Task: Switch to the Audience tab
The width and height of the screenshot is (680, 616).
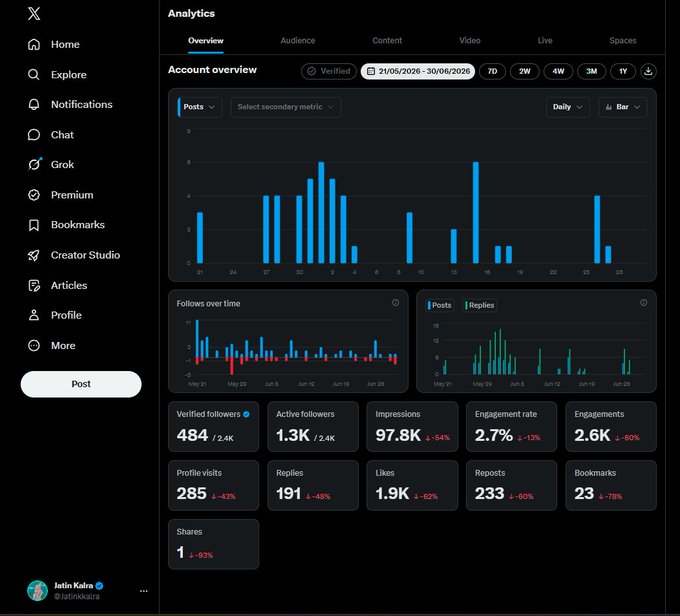Action: pos(298,41)
